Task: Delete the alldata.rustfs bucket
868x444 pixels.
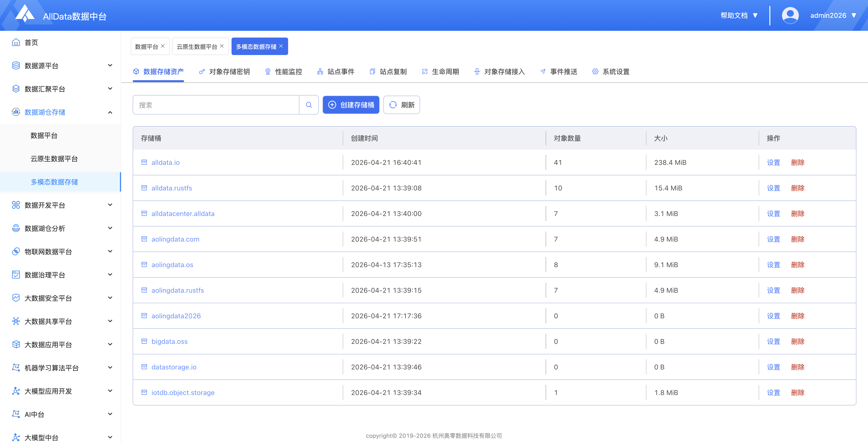Action: [797, 188]
